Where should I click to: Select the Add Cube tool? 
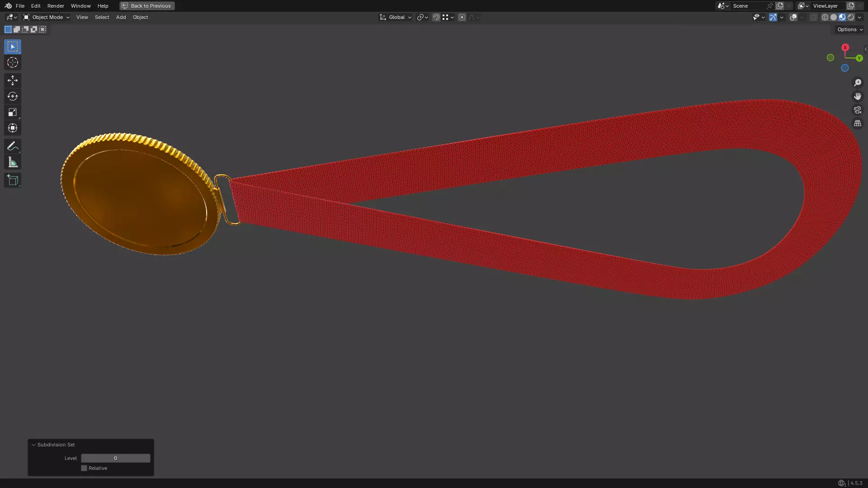tap(12, 180)
